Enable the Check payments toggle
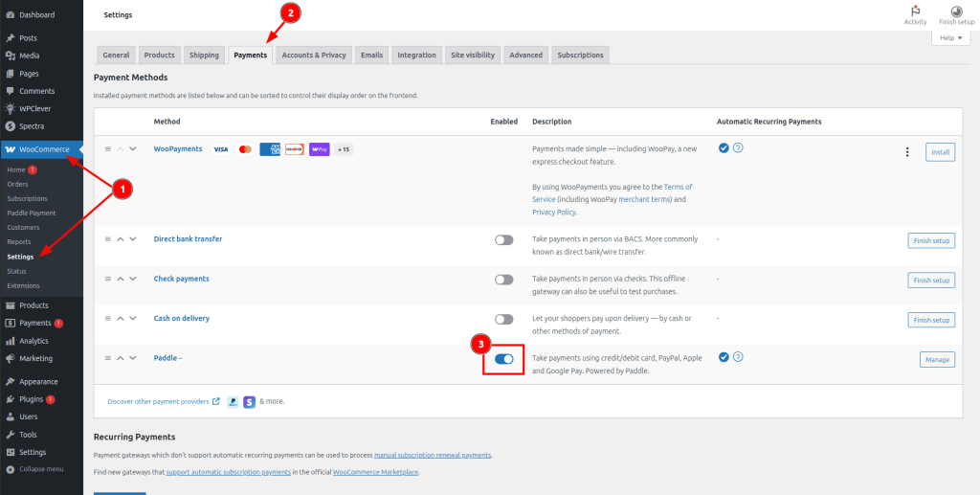This screenshot has width=980, height=495. click(x=503, y=280)
